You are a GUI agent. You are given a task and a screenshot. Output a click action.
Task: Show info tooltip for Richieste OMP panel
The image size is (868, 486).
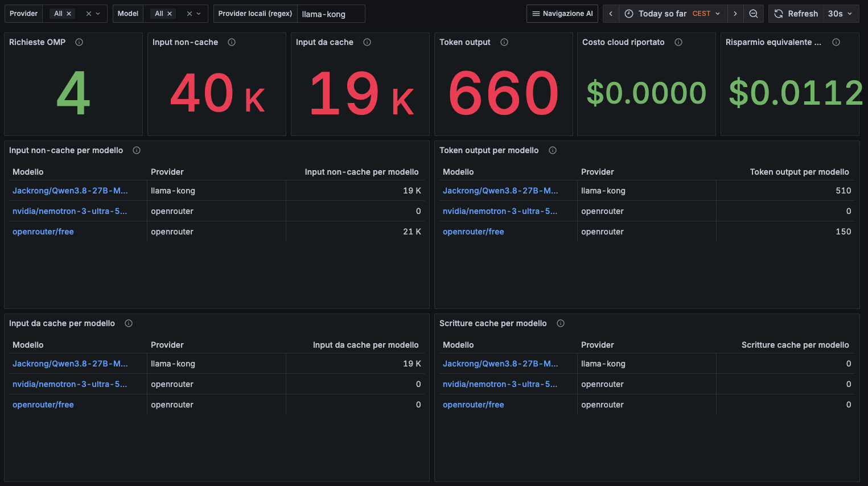click(79, 42)
